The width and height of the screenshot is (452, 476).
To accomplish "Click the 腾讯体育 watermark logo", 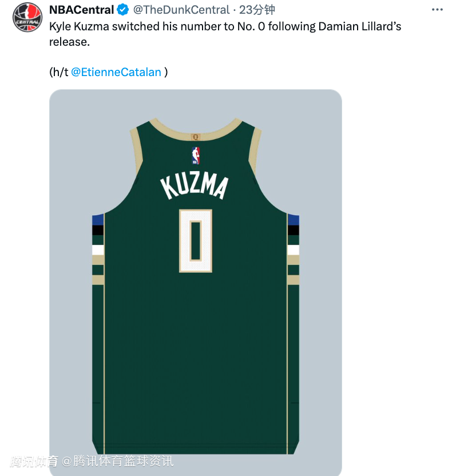I will pyautogui.click(x=34, y=461).
